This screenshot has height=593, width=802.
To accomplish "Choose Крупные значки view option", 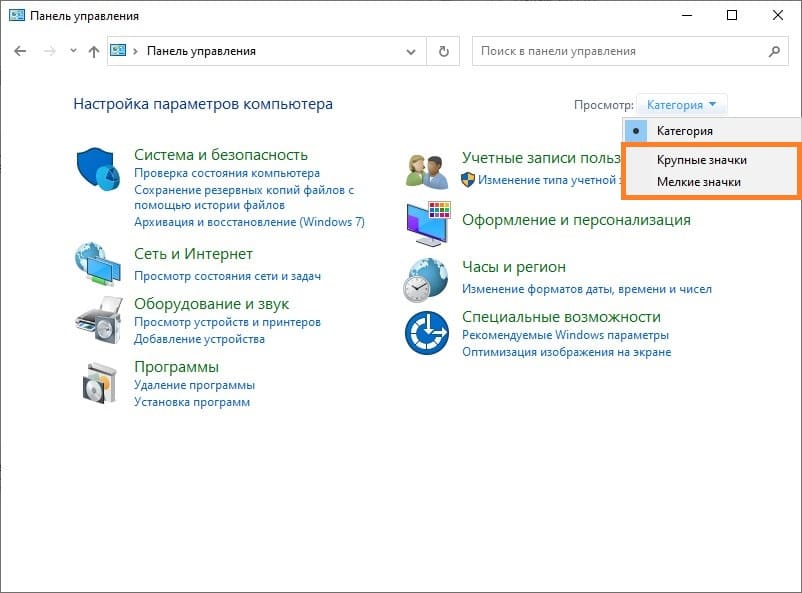I will (x=711, y=160).
